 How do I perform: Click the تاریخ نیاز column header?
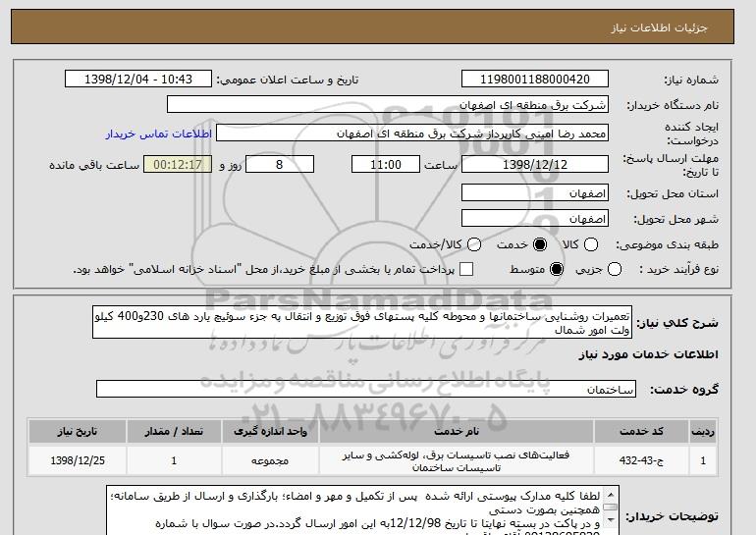tap(78, 431)
